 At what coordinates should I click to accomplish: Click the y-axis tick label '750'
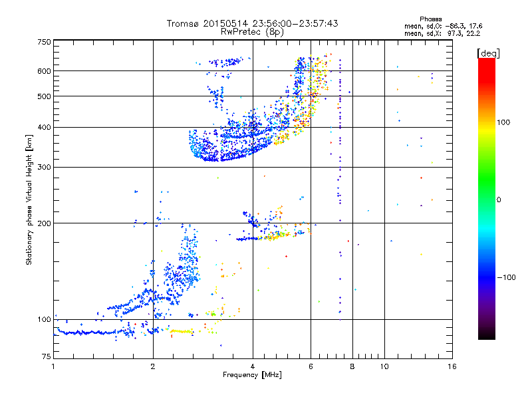(x=44, y=42)
